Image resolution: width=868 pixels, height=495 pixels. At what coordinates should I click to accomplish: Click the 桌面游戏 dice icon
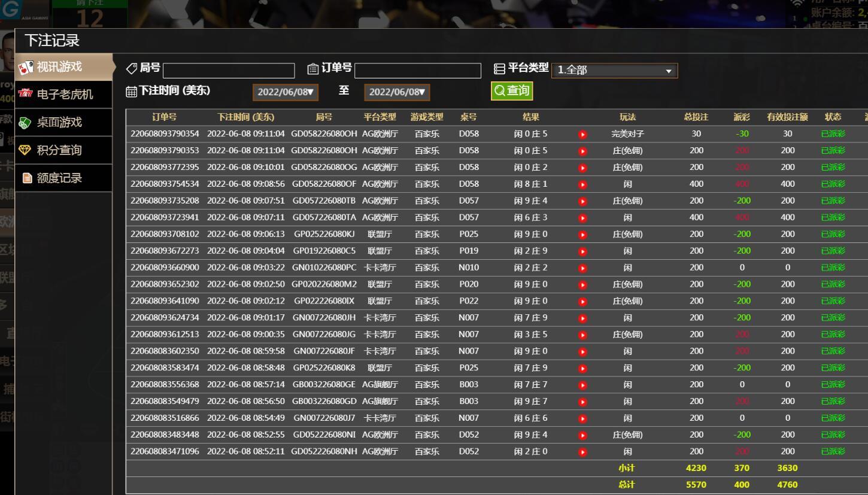click(x=26, y=122)
